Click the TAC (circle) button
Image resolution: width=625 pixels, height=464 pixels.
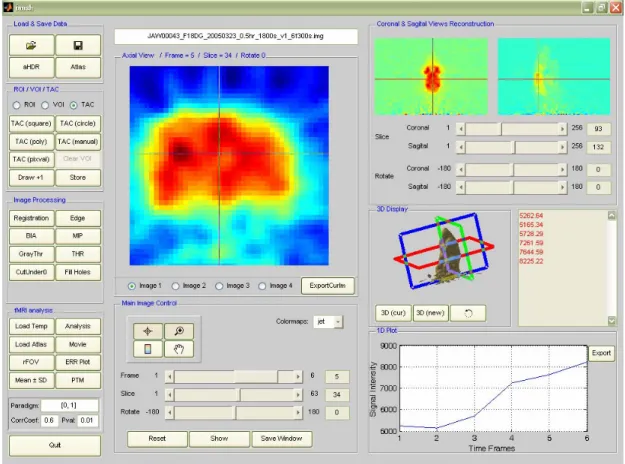[78, 124]
